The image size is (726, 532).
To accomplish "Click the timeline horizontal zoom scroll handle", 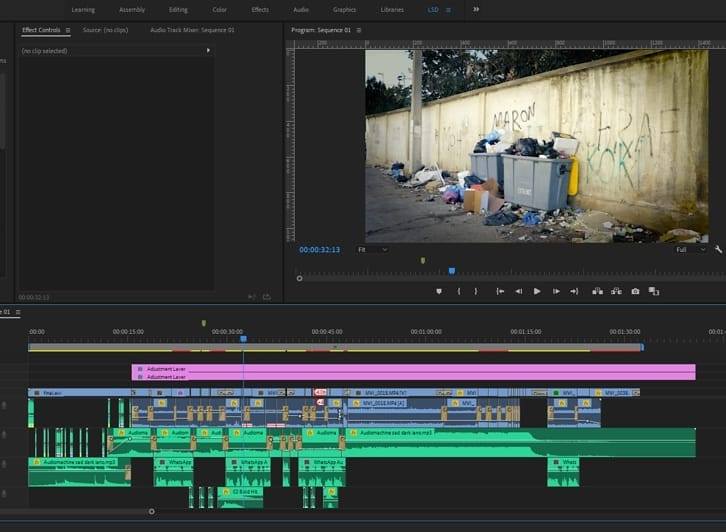I will [x=152, y=512].
